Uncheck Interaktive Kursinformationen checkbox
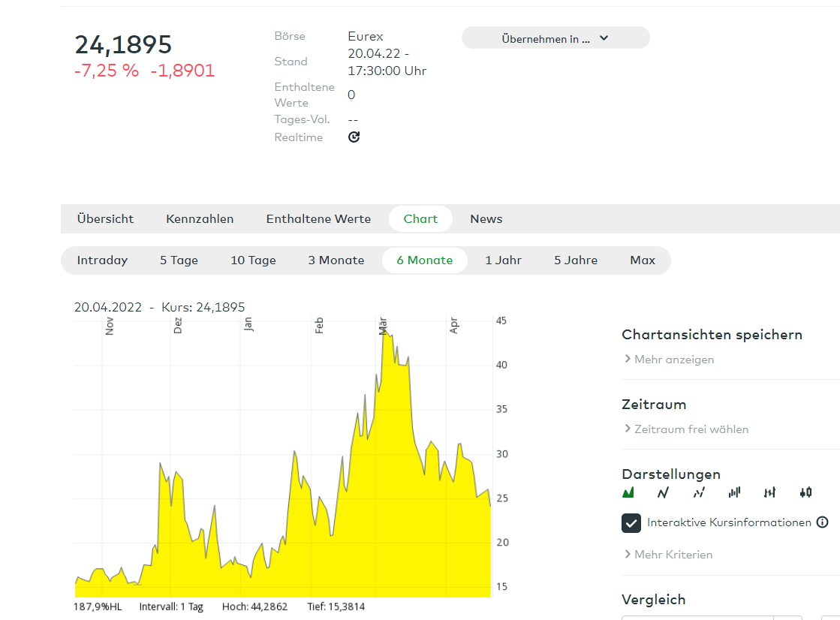This screenshot has height=620, width=840. (x=631, y=522)
